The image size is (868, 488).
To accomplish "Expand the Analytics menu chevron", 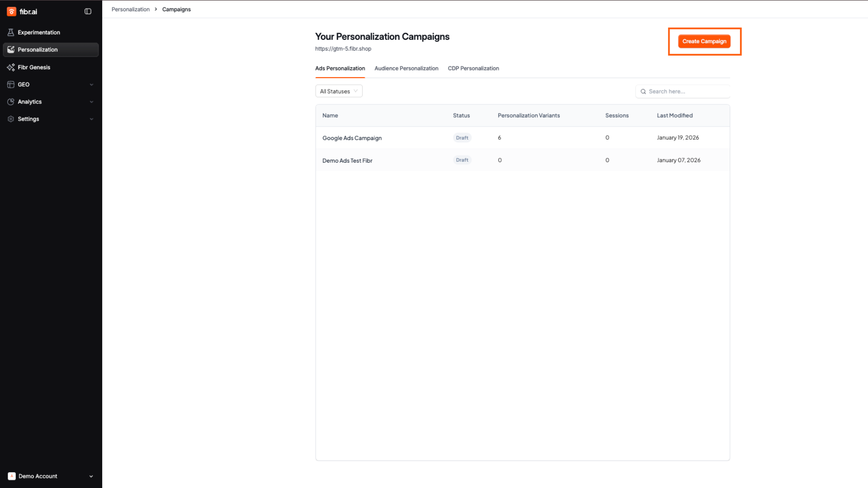I will point(91,102).
